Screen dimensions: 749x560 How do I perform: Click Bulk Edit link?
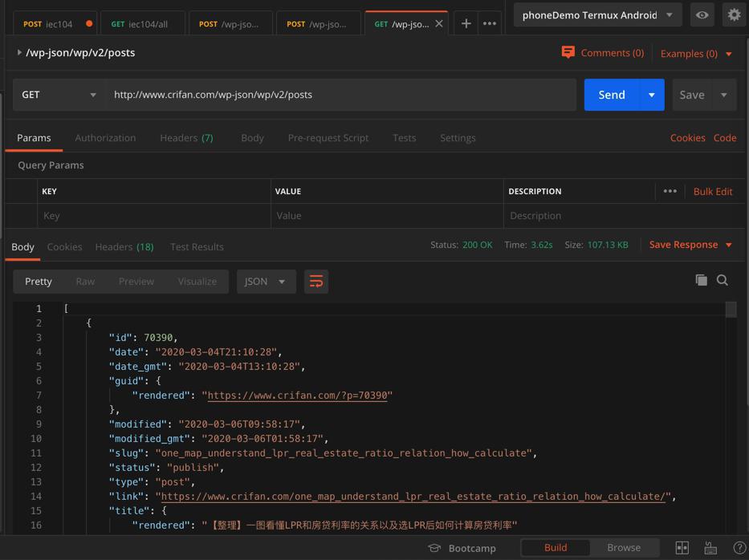pyautogui.click(x=713, y=192)
